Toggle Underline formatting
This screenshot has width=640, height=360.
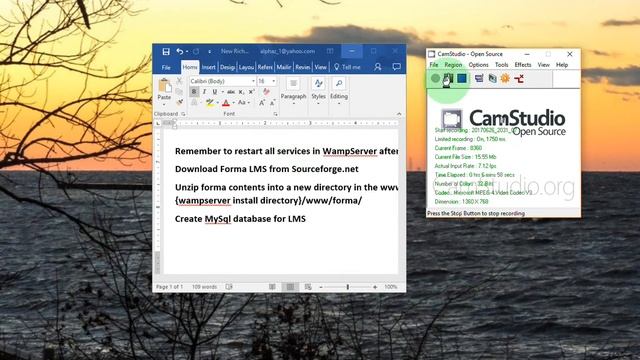214,92
